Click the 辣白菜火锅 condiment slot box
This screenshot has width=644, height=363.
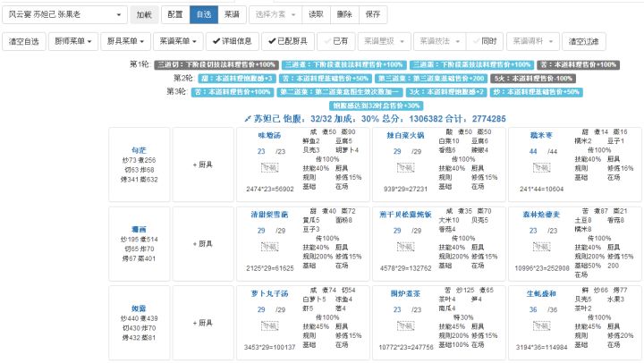click(x=405, y=168)
